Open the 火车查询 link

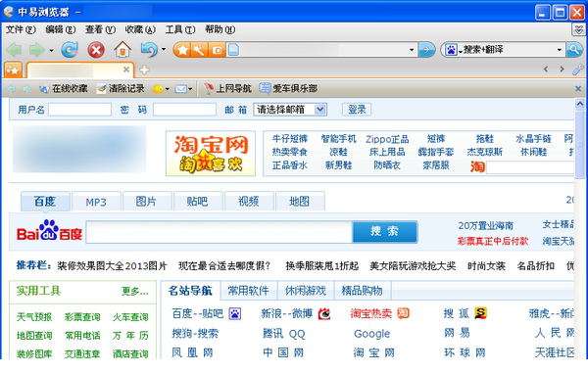click(130, 317)
